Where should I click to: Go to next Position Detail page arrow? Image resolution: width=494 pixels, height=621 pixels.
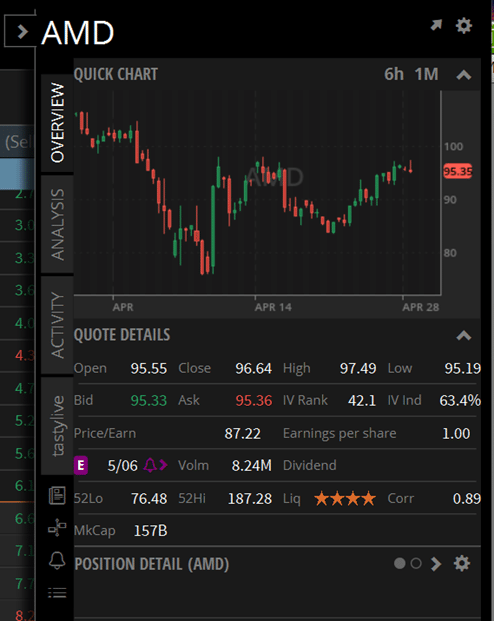click(x=436, y=564)
